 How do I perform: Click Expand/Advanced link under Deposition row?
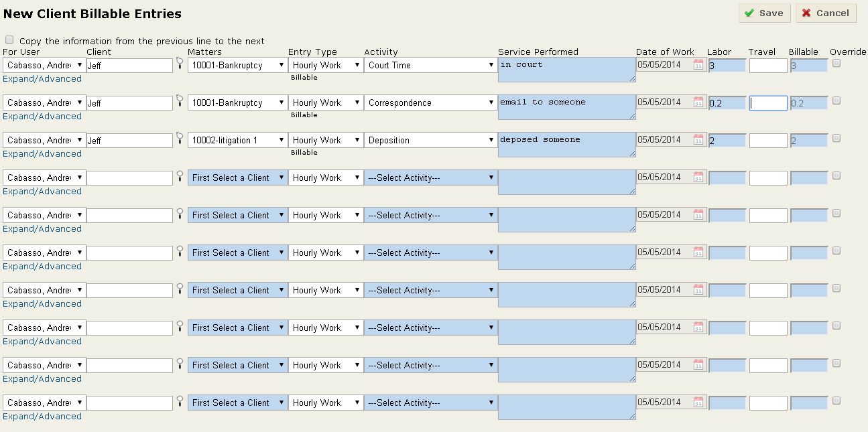tap(42, 153)
